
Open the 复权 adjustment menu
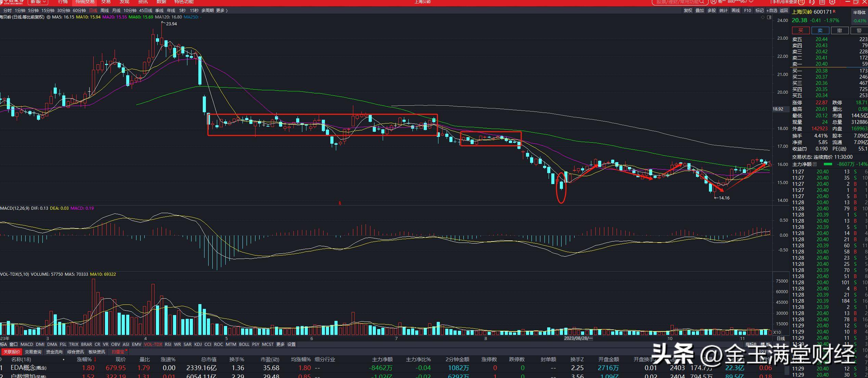(688, 11)
